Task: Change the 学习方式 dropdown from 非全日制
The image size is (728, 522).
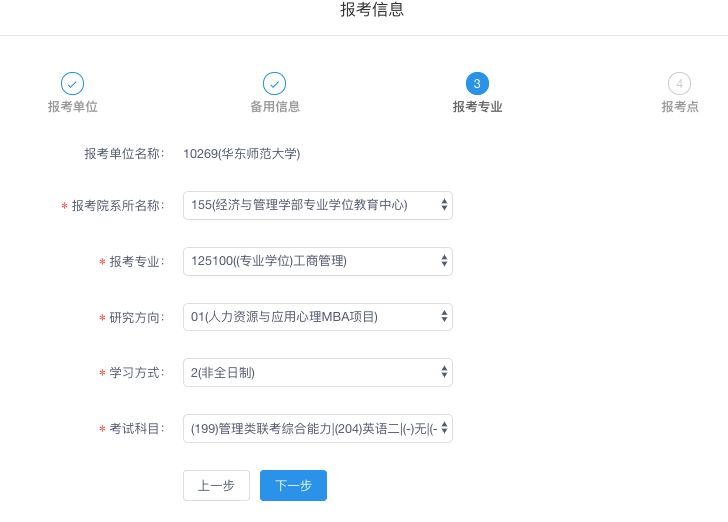Action: tap(318, 373)
